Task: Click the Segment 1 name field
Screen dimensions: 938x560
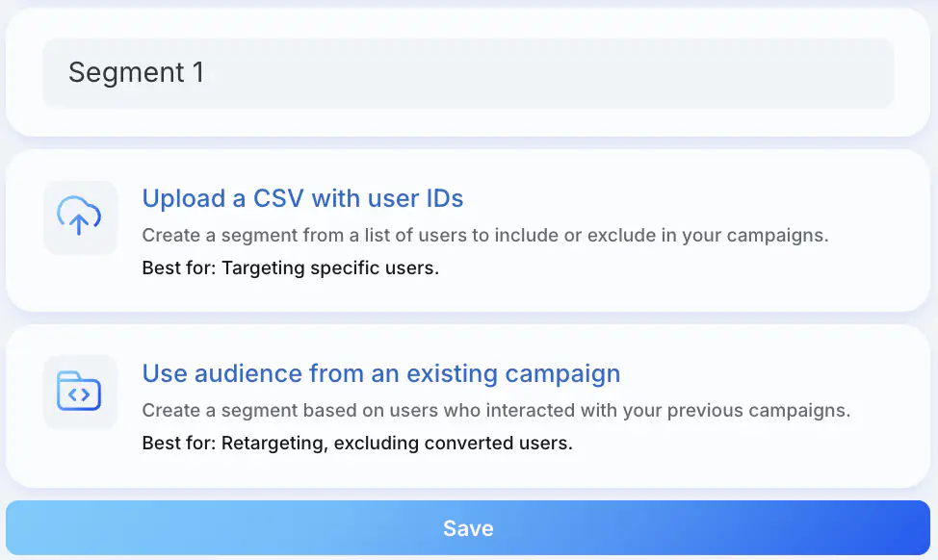Action: [468, 73]
